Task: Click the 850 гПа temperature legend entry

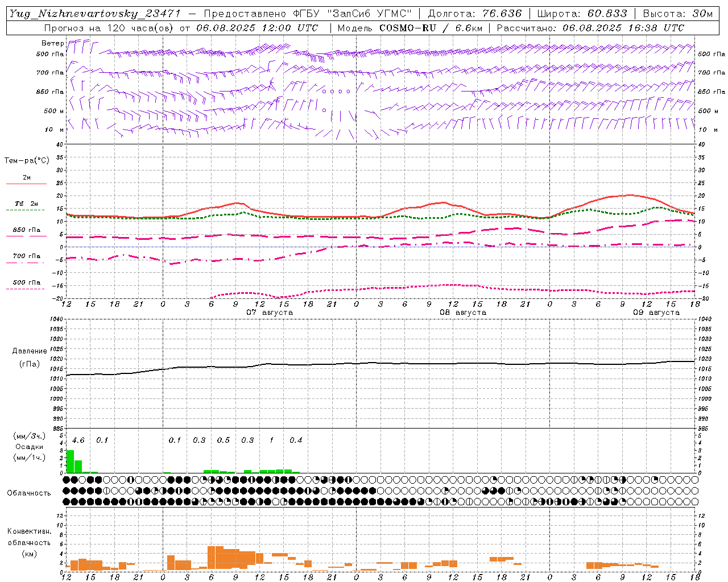Action: pyautogui.click(x=26, y=230)
